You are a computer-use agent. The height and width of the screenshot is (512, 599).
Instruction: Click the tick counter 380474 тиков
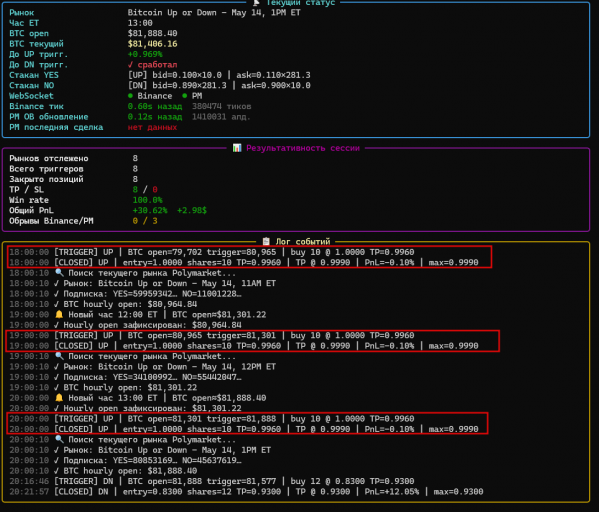(221, 106)
